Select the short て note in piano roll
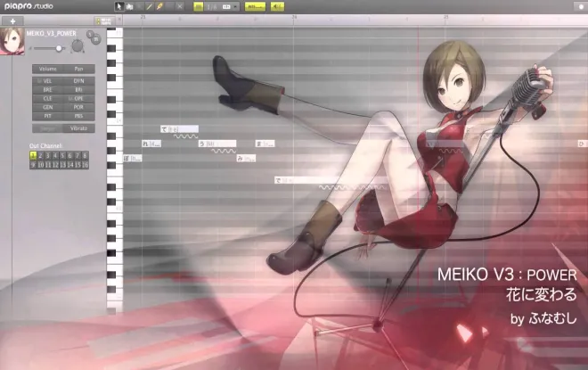 179,129
